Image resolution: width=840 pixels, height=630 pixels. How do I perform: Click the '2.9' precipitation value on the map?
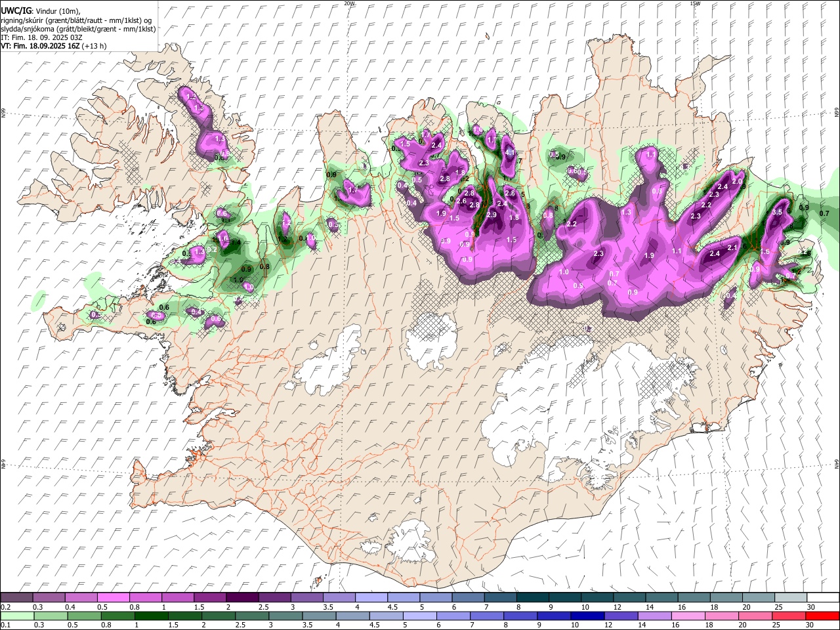coord(491,215)
